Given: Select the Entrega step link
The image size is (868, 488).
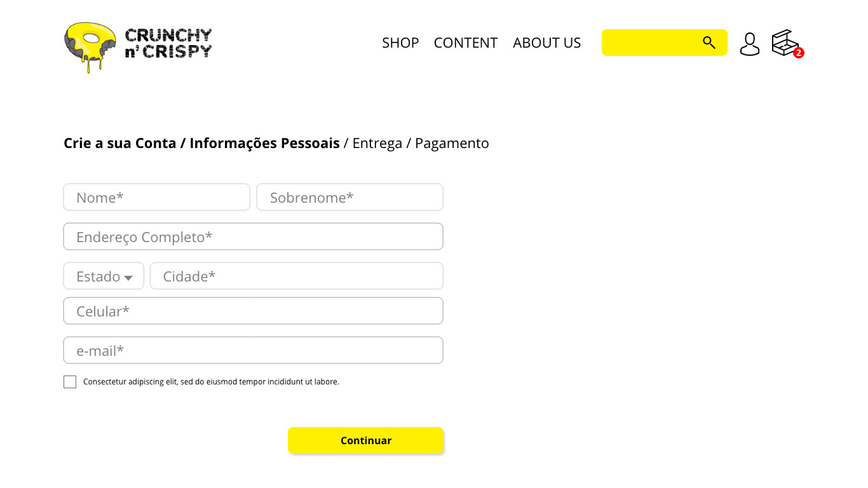Looking at the screenshot, I should coord(377,144).
